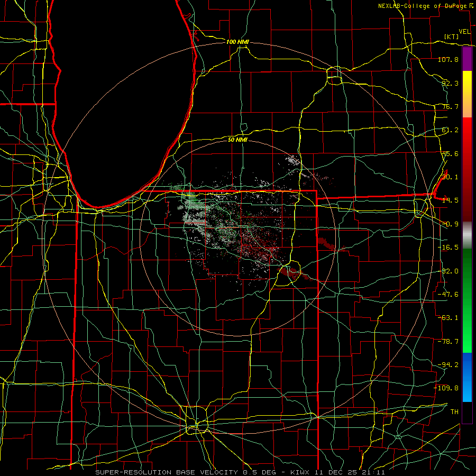Click the 107.8 velocity scale value
The width and height of the screenshot is (476, 476).
[448, 59]
